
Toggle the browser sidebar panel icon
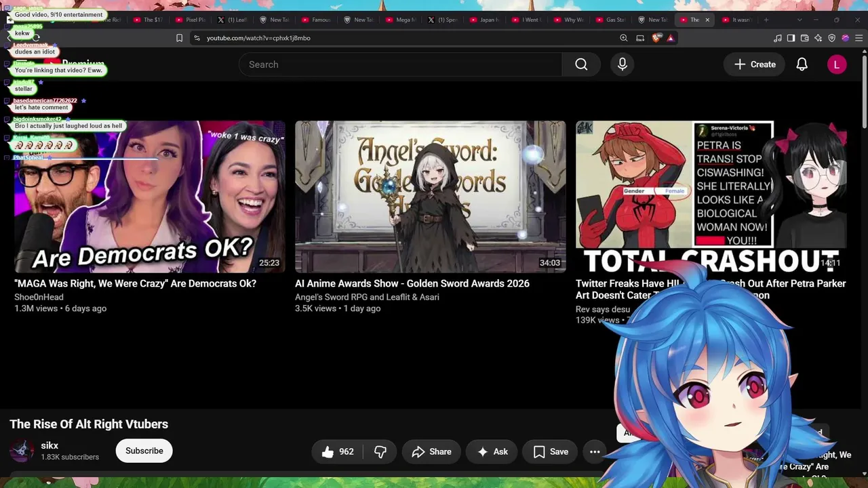[791, 38]
